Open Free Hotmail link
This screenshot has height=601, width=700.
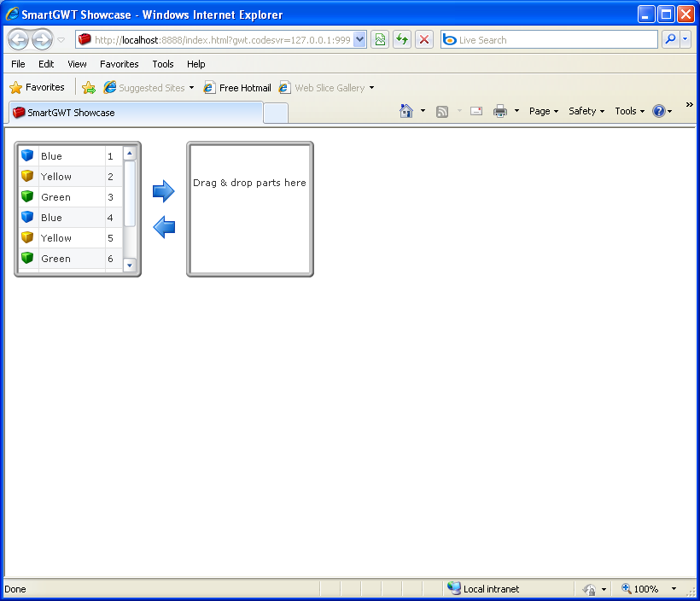click(237, 88)
